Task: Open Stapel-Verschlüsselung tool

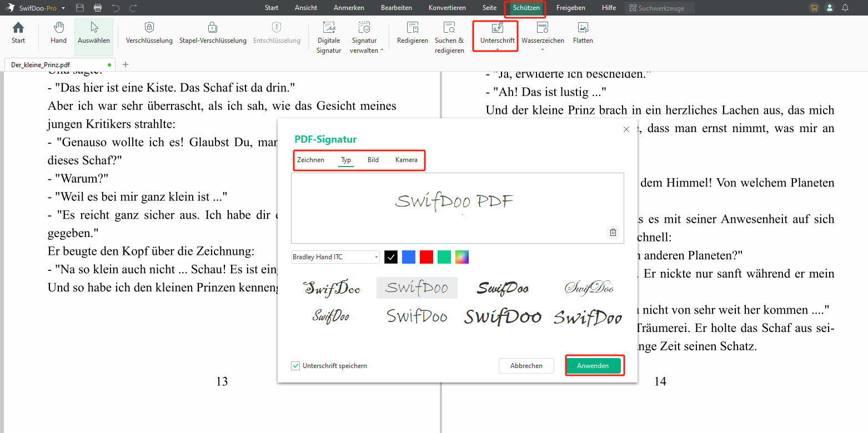Action: (213, 33)
